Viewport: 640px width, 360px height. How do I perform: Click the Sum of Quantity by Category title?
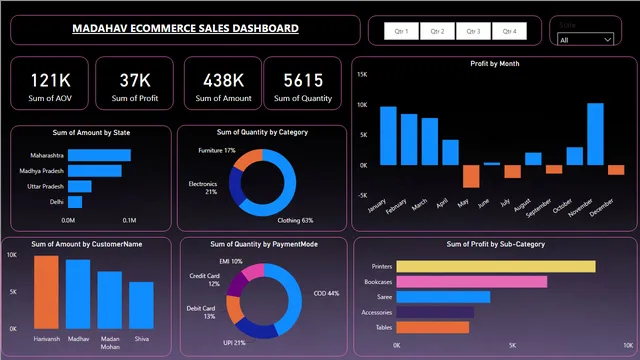(x=262, y=132)
